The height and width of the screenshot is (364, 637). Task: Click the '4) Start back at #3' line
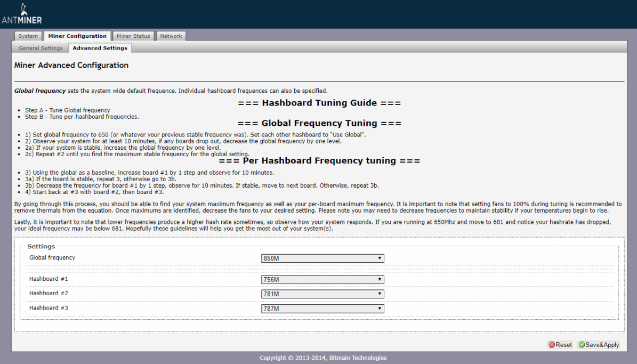94,192
